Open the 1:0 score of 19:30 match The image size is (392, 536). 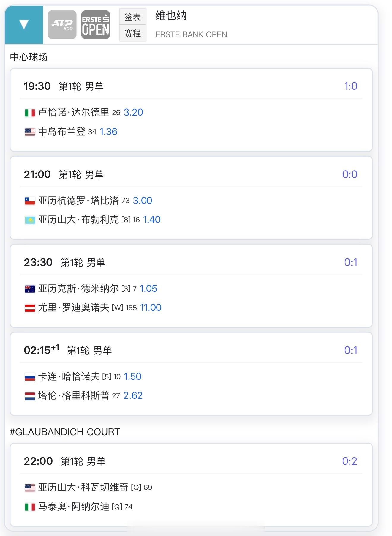[x=350, y=86]
